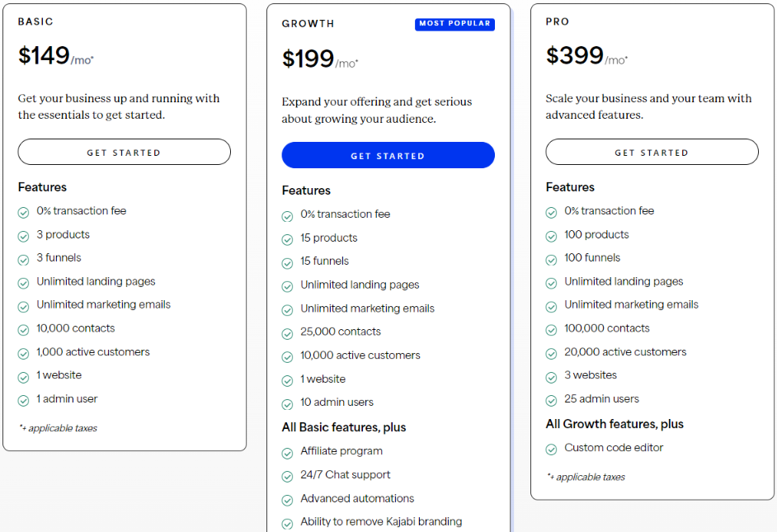Click the Features heading in the Growth card
Image resolution: width=777 pixels, height=532 pixels.
click(x=307, y=191)
